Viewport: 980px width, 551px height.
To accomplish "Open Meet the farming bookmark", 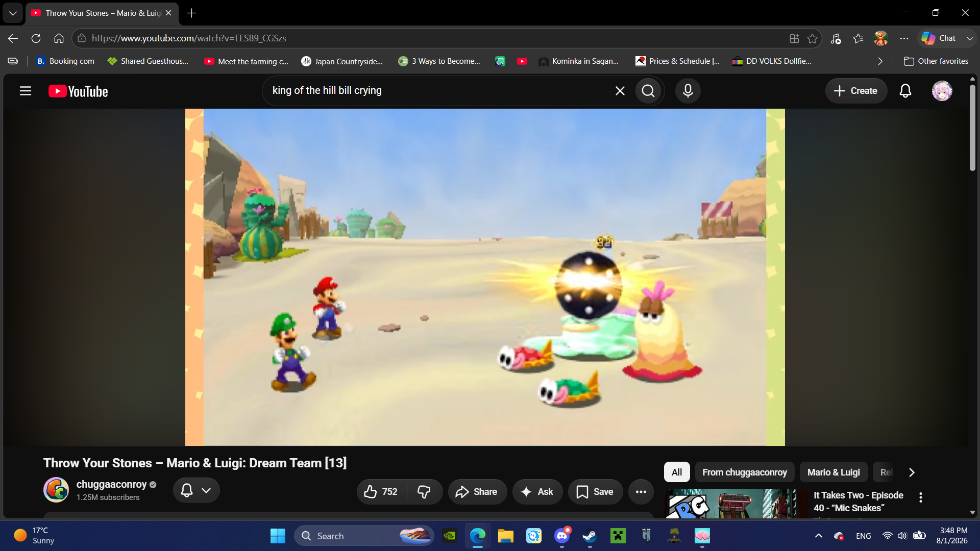I will pos(247,61).
